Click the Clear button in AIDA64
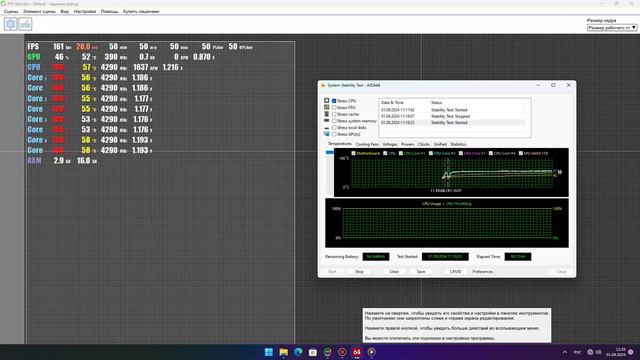This screenshot has width=640, height=360. [394, 271]
